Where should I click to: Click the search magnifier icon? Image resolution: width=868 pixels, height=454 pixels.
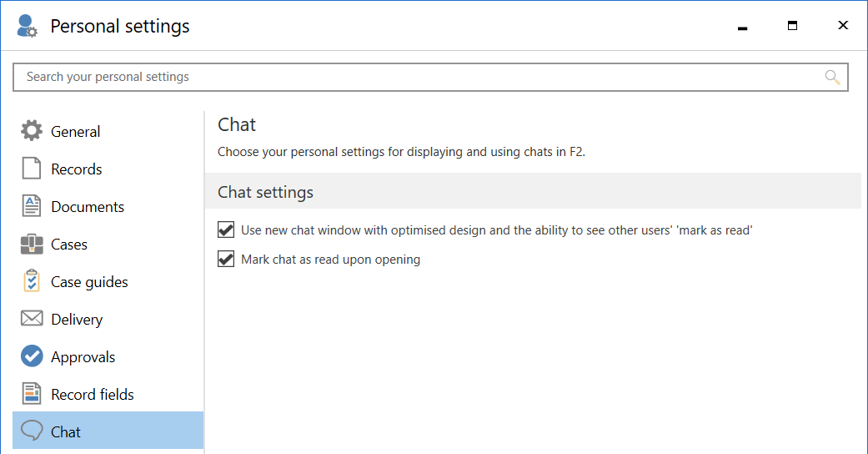click(832, 77)
